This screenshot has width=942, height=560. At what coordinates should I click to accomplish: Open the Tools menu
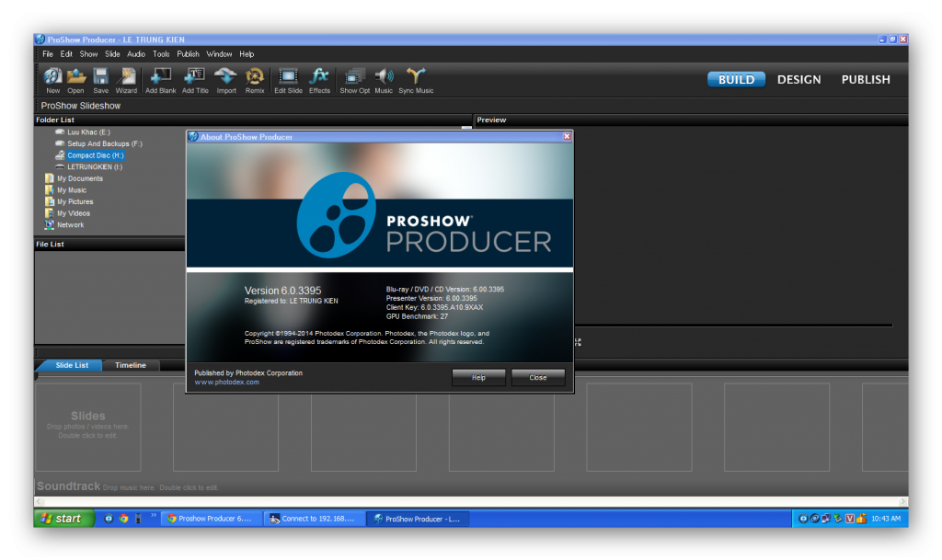[x=161, y=54]
